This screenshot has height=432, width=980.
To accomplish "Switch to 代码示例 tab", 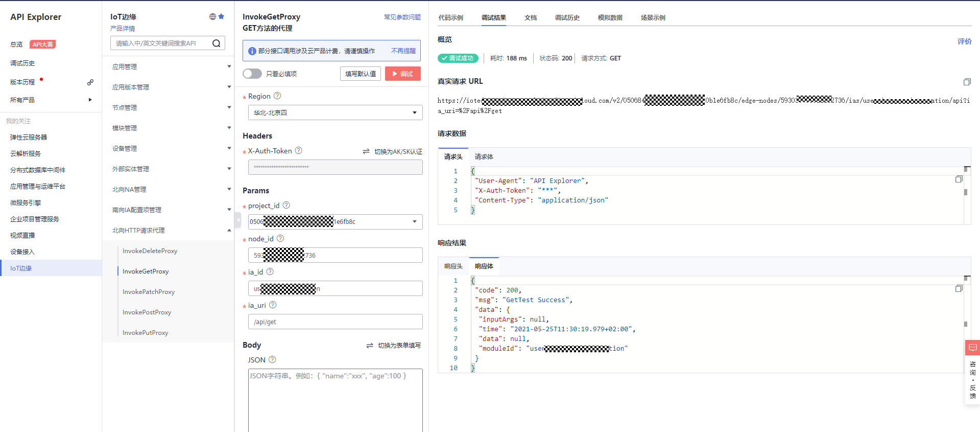I will [450, 17].
